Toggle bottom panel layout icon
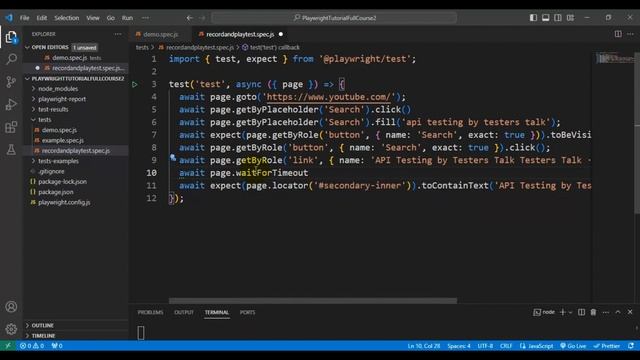 (545, 18)
